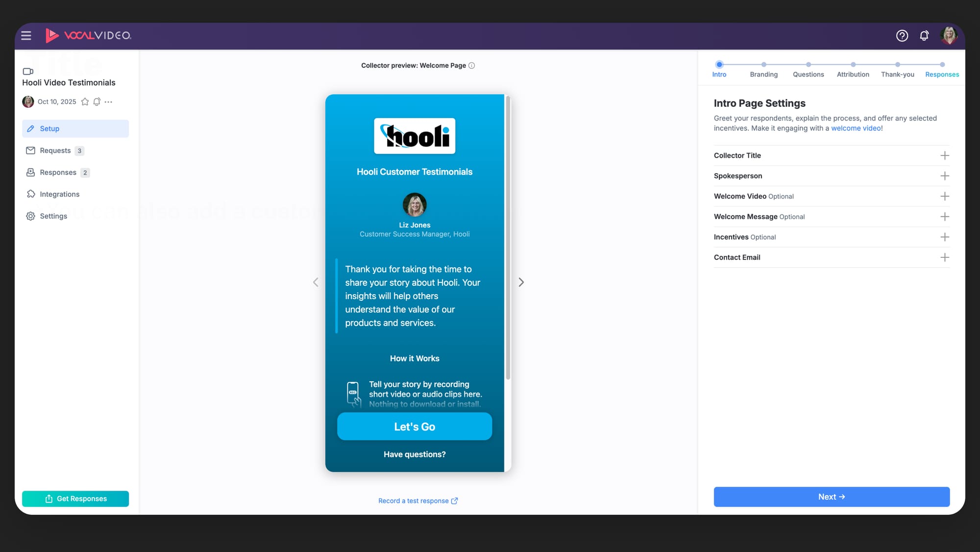This screenshot has width=980, height=552.
Task: Open notifications bell in top bar
Action: [924, 35]
